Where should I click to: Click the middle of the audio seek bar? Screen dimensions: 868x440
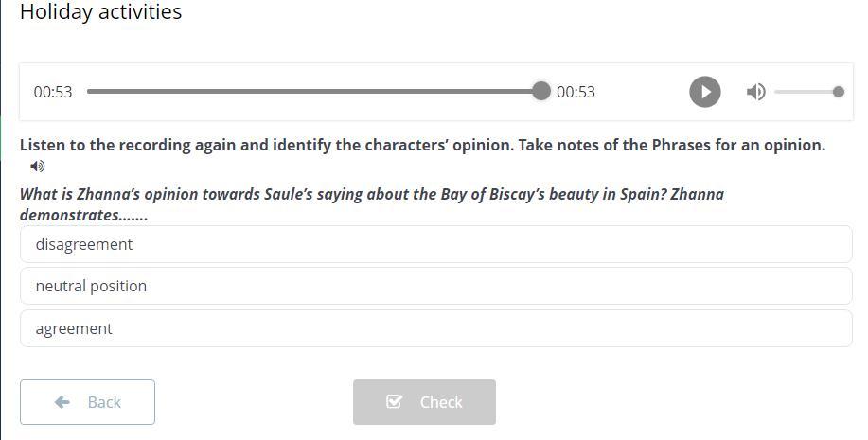[x=313, y=91]
